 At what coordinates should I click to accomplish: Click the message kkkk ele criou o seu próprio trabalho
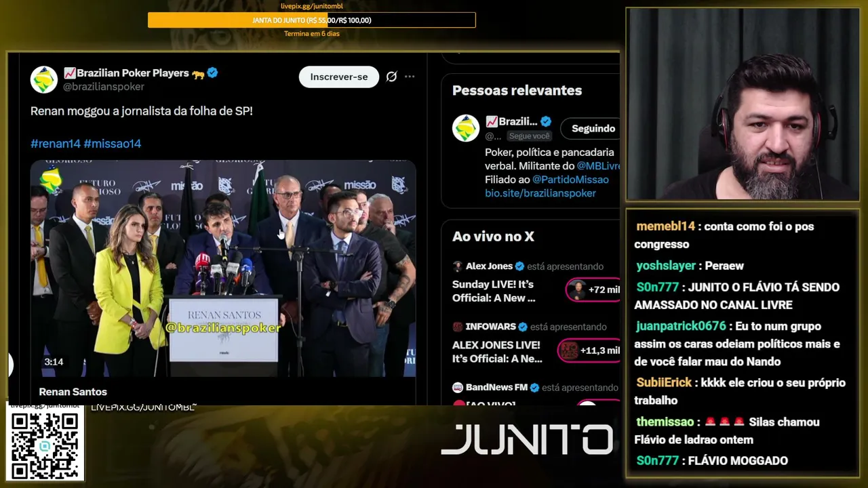coord(740,392)
